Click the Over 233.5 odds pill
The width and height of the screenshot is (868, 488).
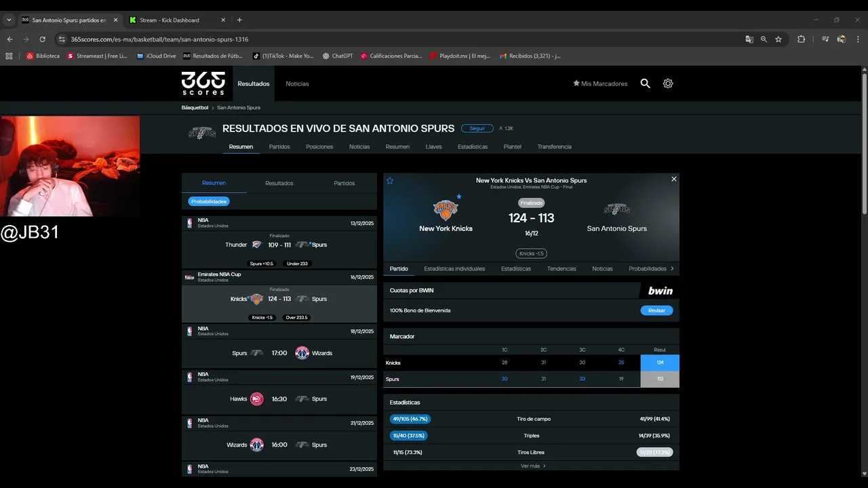[298, 317]
